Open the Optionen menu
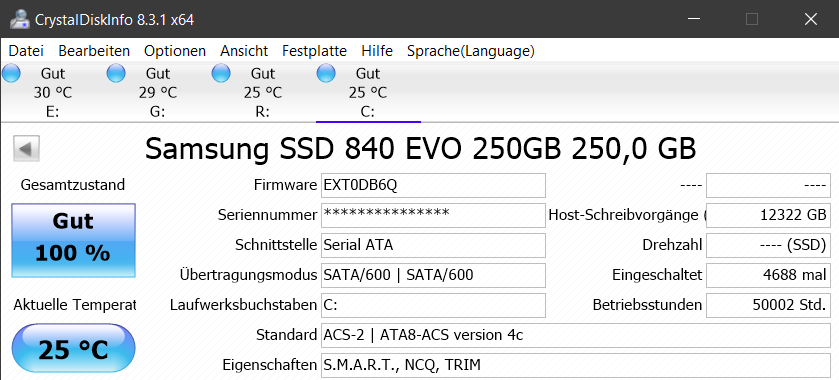The image size is (839, 380). (x=175, y=51)
